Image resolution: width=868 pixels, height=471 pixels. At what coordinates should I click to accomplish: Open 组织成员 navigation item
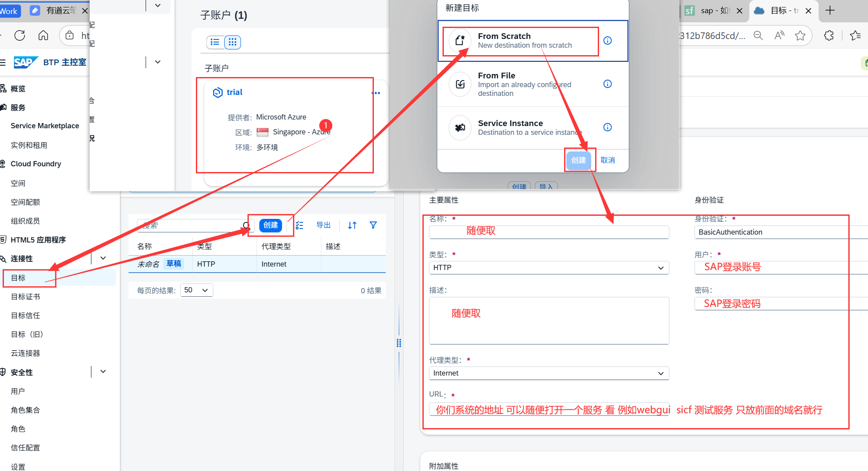point(25,221)
